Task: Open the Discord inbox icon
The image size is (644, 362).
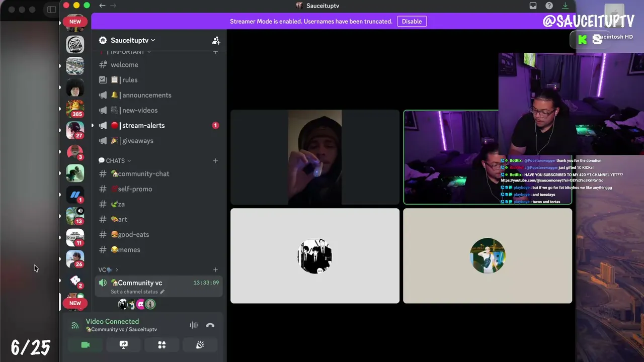Action: pyautogui.click(x=533, y=6)
